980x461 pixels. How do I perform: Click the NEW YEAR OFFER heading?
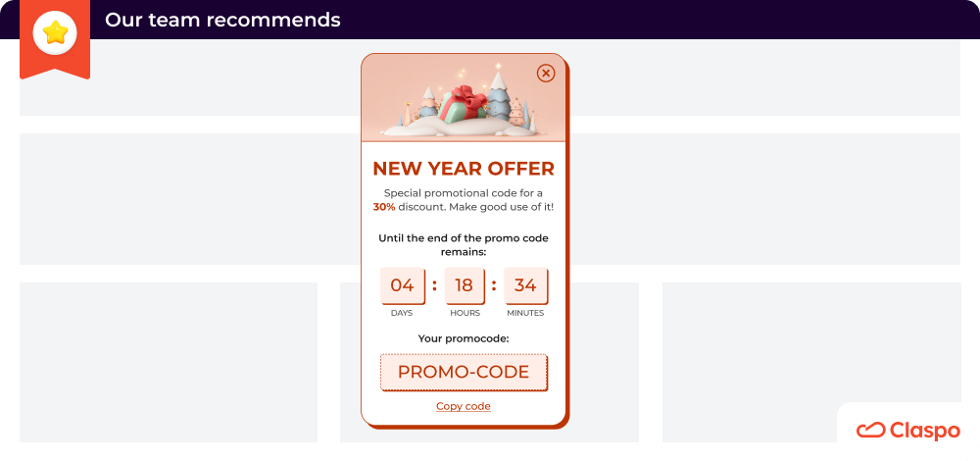tap(464, 169)
